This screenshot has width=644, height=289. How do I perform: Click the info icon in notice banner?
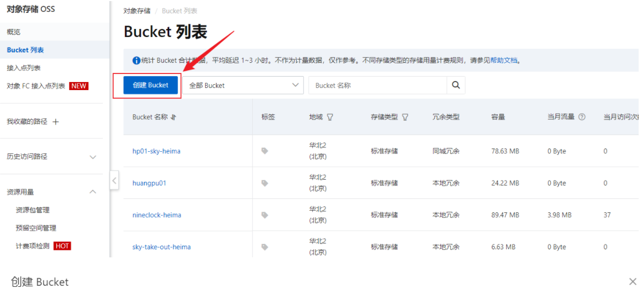[x=136, y=61]
